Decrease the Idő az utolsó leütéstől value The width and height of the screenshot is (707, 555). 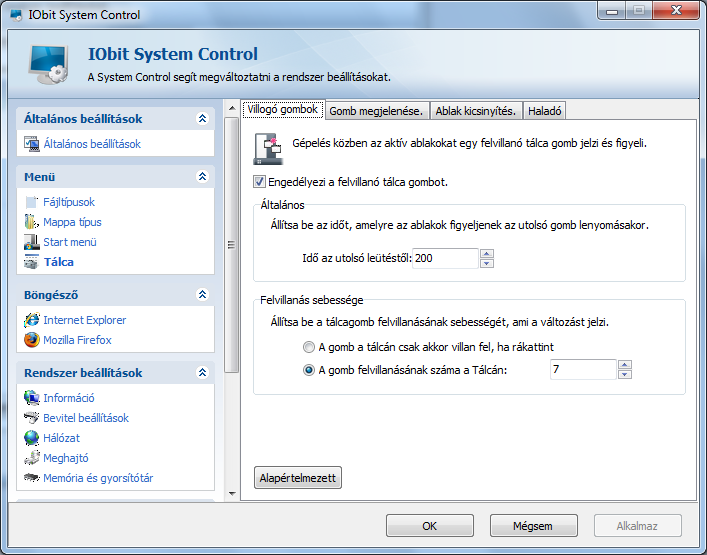(x=487, y=263)
